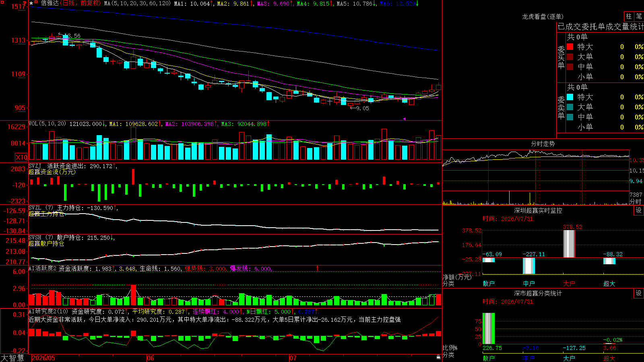The width and height of the screenshot is (644, 362).
Task: Select the 信雅达 stock name title
Action: click(50, 3)
